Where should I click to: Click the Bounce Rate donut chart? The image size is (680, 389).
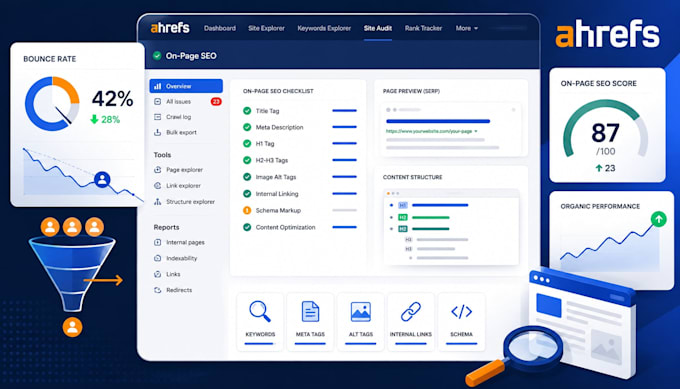52,104
